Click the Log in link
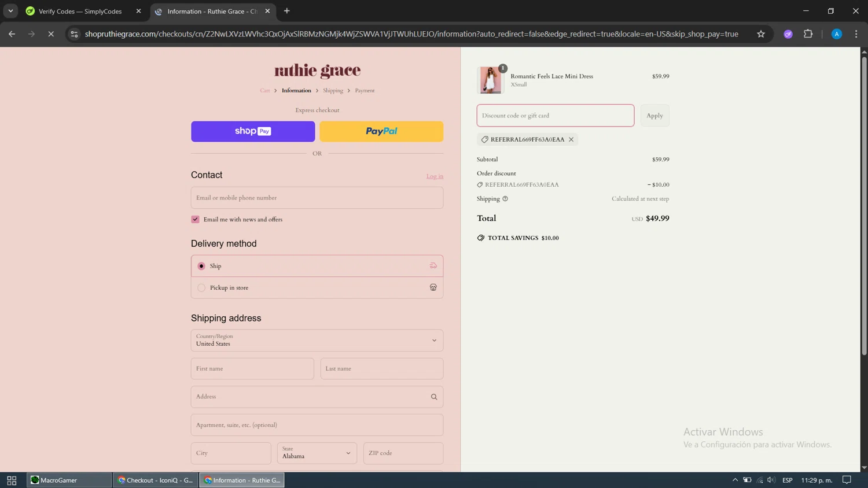The height and width of the screenshot is (488, 868). tap(435, 176)
